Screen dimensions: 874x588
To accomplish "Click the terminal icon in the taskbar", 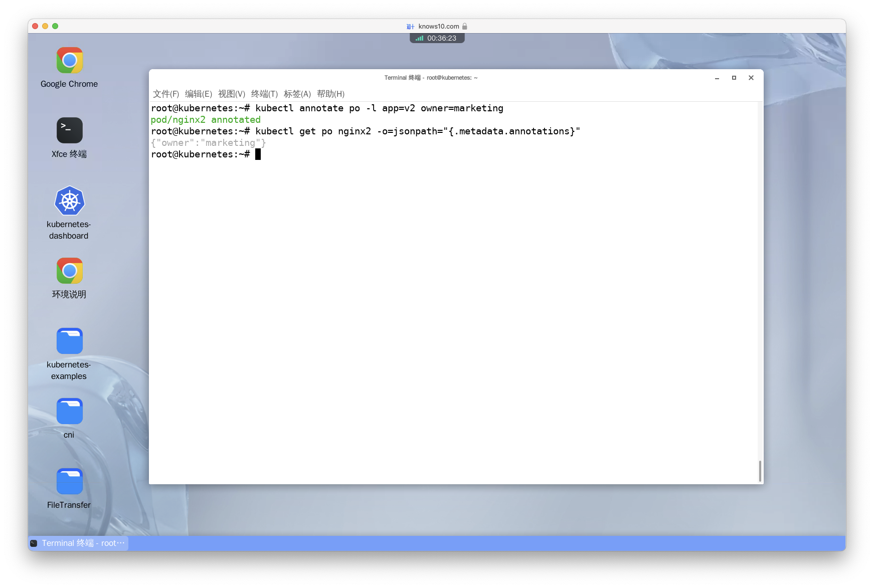I will click(x=34, y=543).
